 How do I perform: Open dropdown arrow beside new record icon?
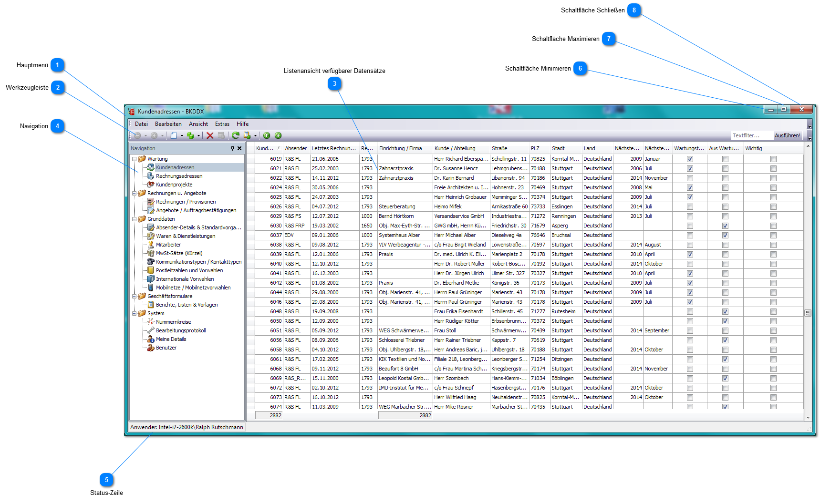[182, 136]
